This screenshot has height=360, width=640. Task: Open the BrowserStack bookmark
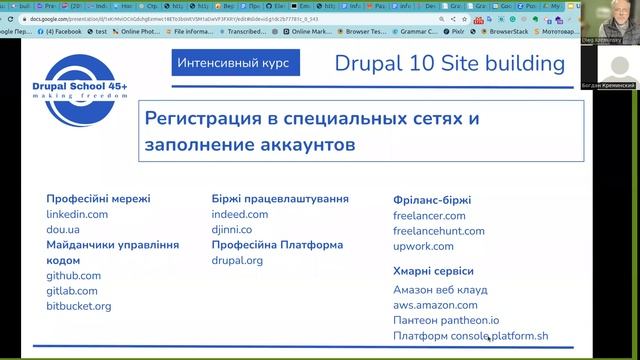click(504, 31)
